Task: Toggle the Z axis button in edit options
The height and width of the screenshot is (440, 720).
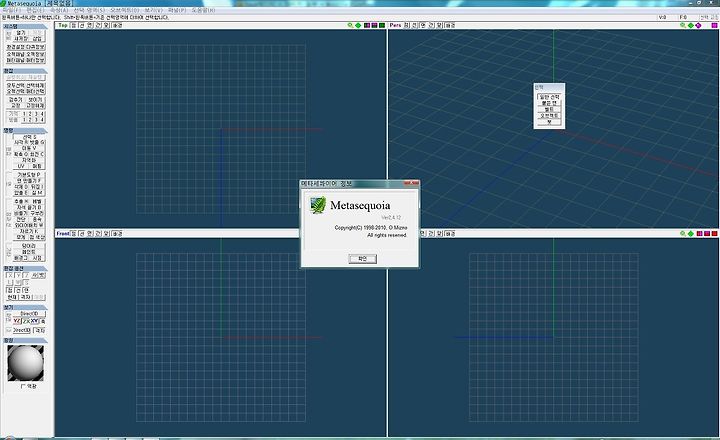Action: [x=26, y=275]
